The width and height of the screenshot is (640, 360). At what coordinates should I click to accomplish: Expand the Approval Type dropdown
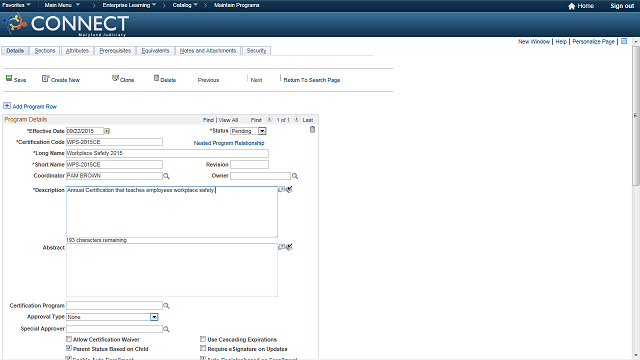pyautogui.click(x=154, y=317)
